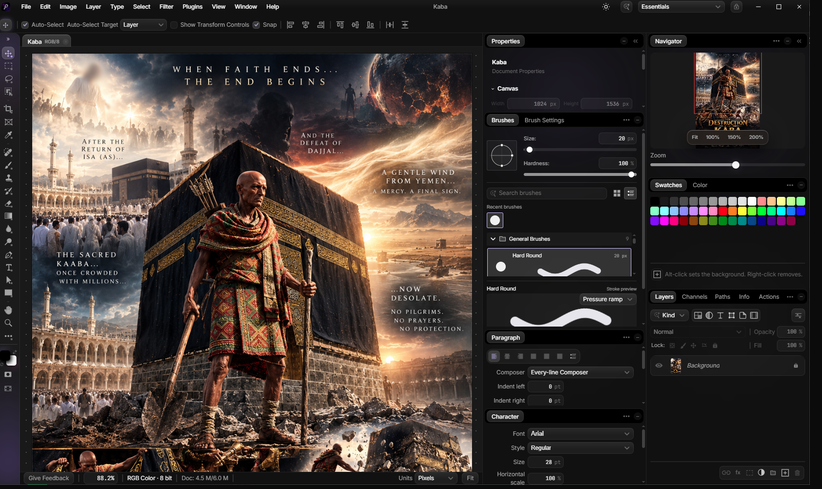822x489 pixels.
Task: Set Navigator zoom to 200%
Action: pos(756,137)
